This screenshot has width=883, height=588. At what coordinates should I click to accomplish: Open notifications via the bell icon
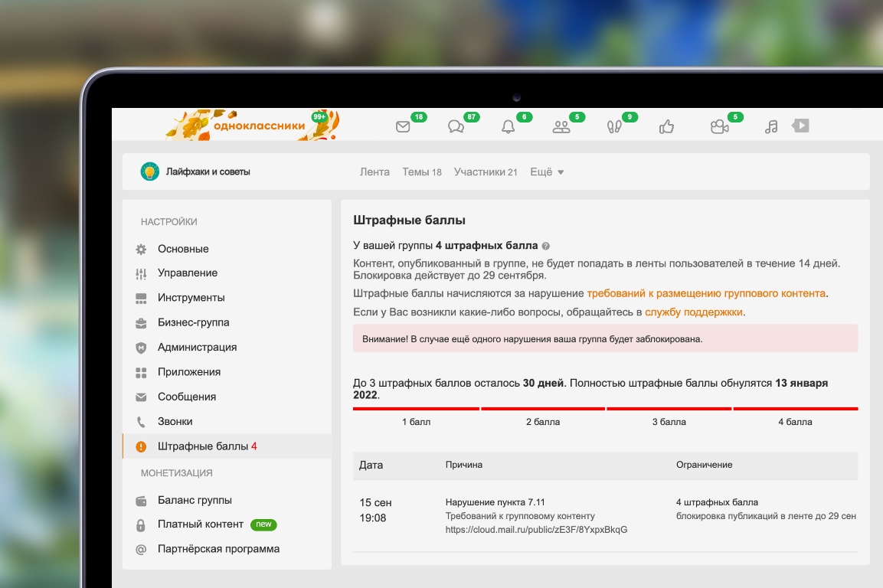(x=507, y=127)
